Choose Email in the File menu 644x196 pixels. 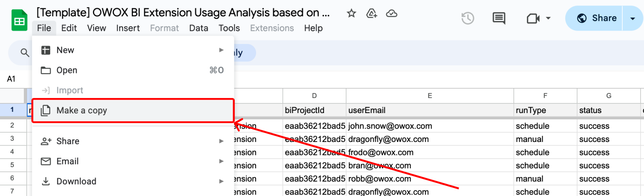tap(133, 161)
